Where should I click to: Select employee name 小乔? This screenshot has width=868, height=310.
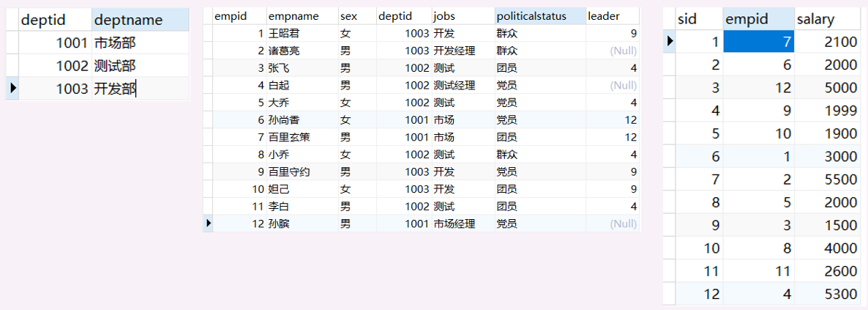[x=302, y=154]
